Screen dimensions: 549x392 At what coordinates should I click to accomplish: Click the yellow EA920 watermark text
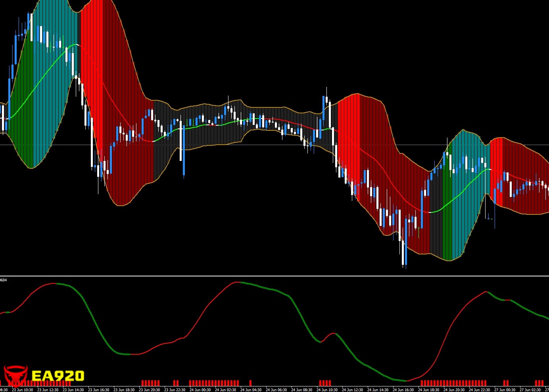58,376
